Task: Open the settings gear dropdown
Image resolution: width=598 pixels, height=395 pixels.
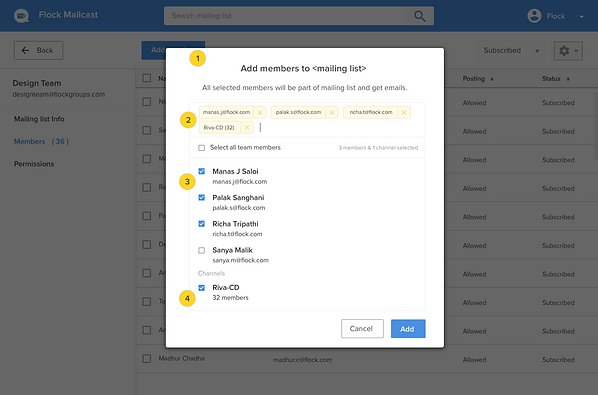Action: click(568, 51)
